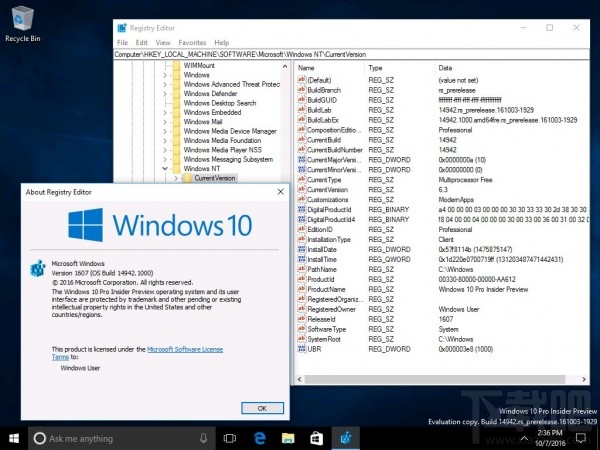600x450 pixels.
Task: Click Cortana Ask me anything search box
Action: coord(122,439)
